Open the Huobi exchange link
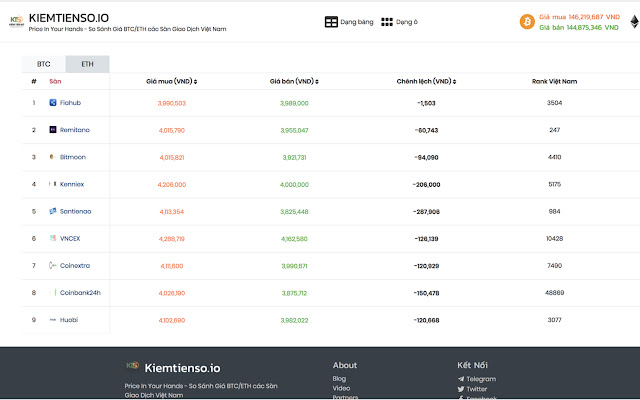Screen dimensions: 640x400 (69, 320)
